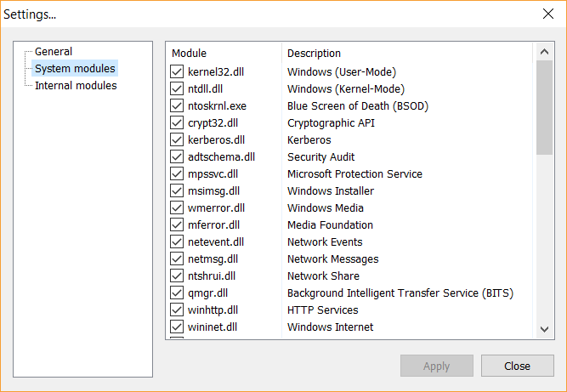This screenshot has width=567, height=392.
Task: Uncheck the kernel32.dll module checkbox
Action: (177, 72)
